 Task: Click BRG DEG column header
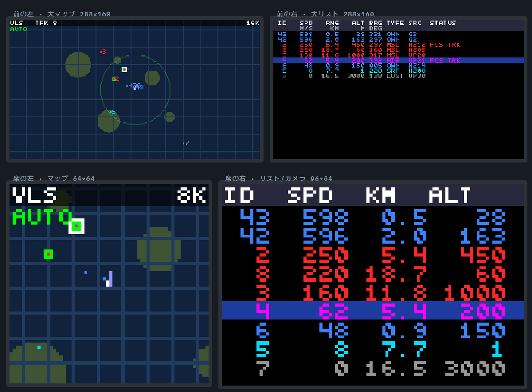click(376, 25)
